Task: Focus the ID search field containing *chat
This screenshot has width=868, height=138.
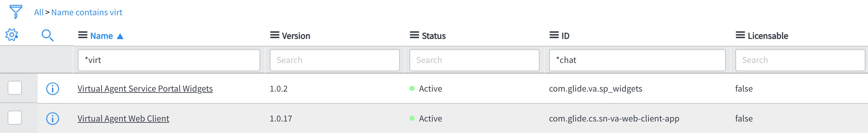Action: point(637,60)
